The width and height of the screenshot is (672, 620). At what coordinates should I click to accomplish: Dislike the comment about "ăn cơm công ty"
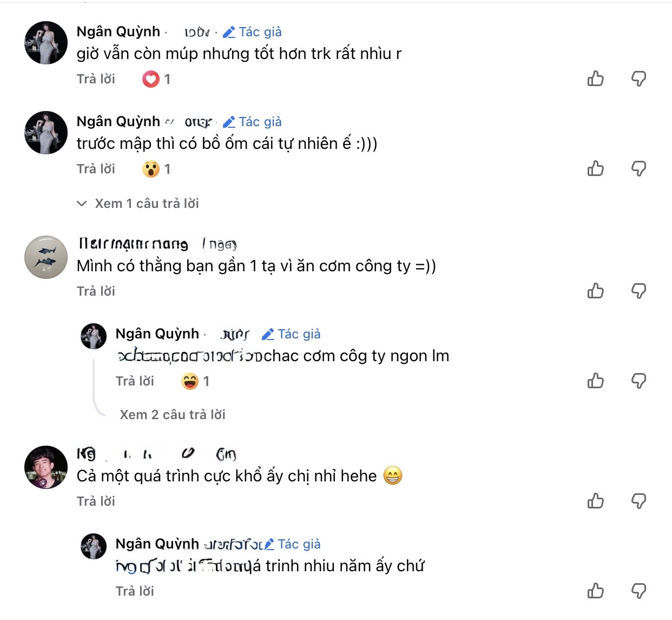click(x=638, y=291)
